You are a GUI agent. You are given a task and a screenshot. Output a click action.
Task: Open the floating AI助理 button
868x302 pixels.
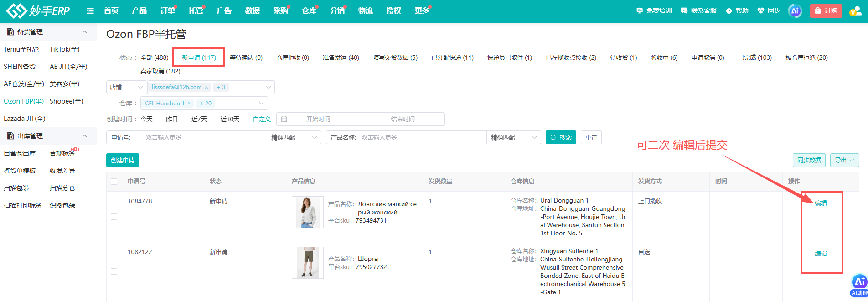coord(859,285)
